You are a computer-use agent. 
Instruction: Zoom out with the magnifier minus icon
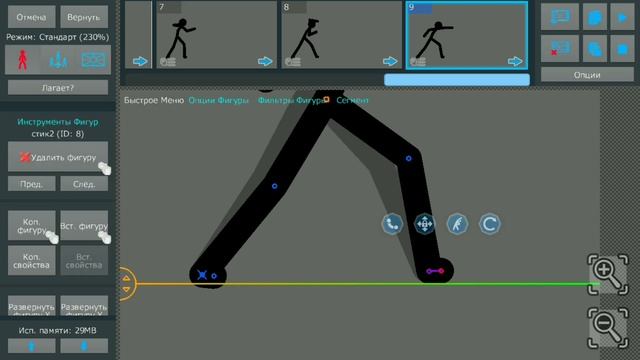[607, 328]
